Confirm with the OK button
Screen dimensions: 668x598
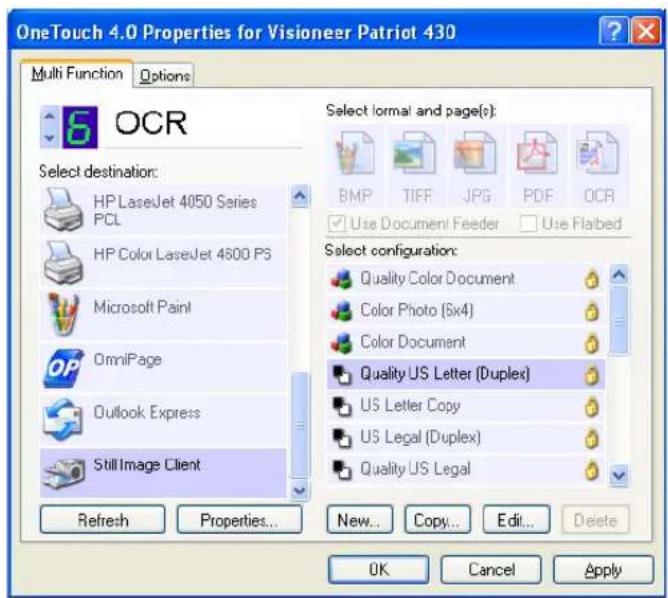pos(379,569)
